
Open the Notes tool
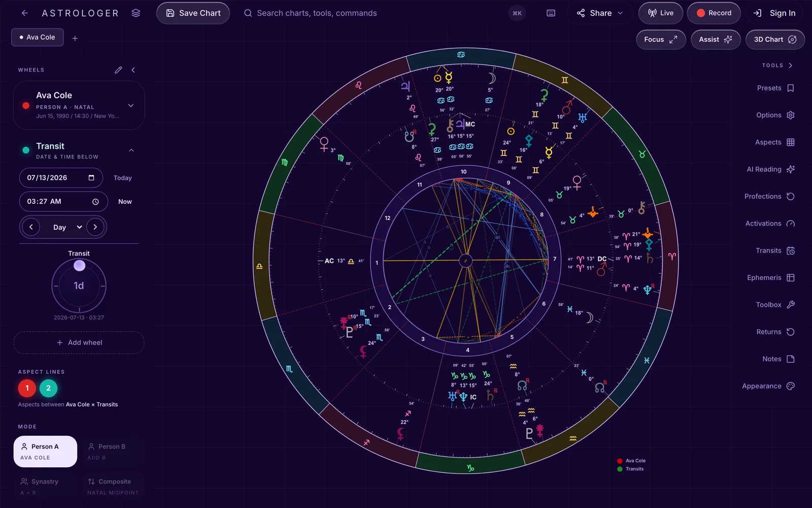pos(779,359)
